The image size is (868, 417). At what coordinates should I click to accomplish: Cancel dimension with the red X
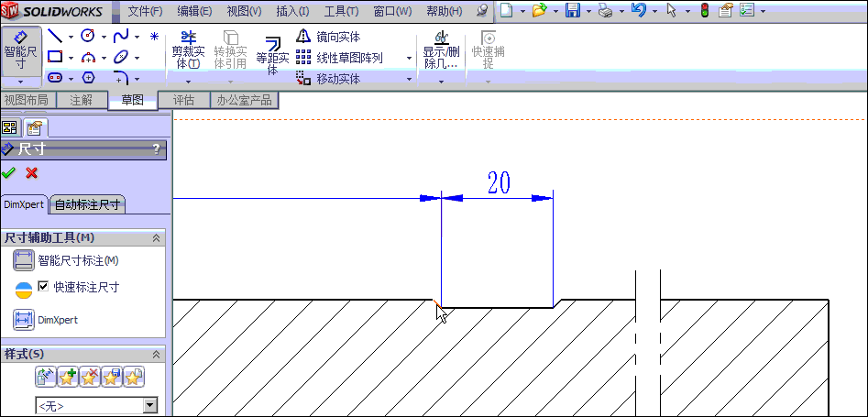pyautogui.click(x=31, y=173)
